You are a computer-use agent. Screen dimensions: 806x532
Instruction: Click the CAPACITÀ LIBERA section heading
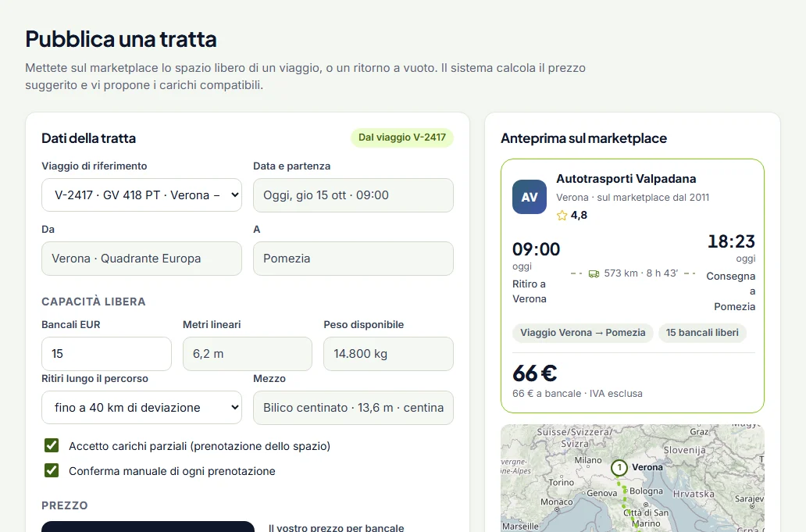(x=94, y=302)
